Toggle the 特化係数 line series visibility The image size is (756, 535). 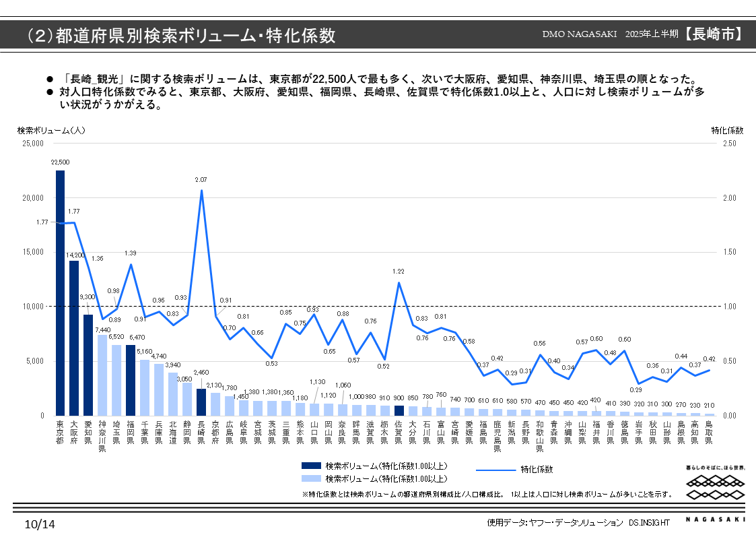tap(532, 468)
